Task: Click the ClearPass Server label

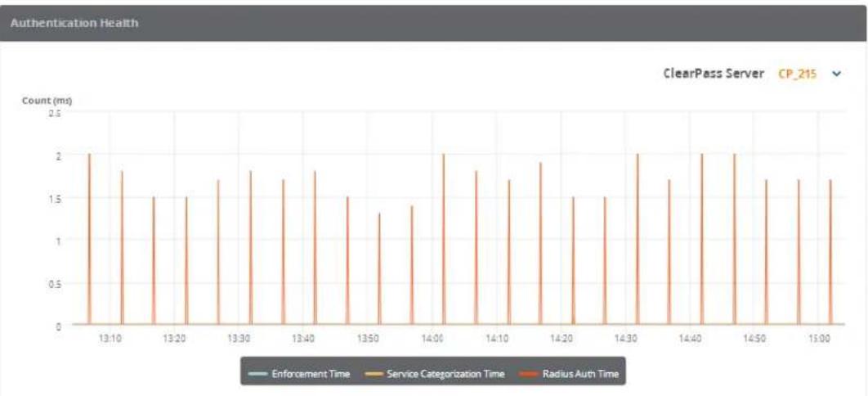Action: [714, 74]
